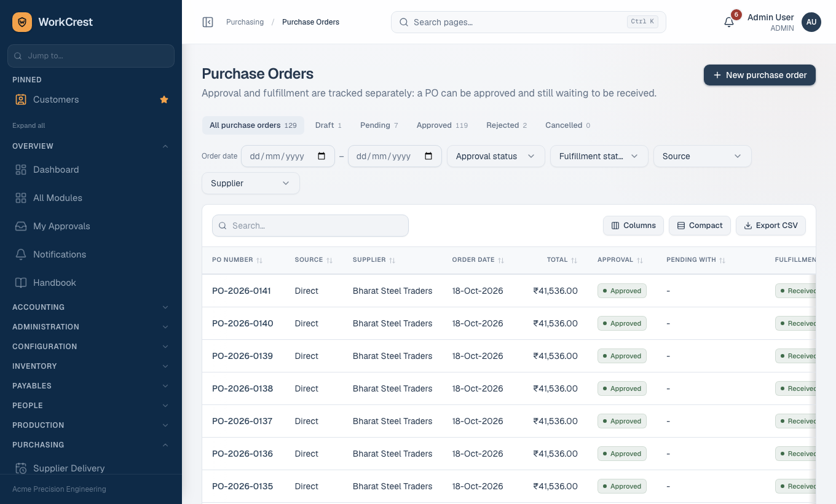Open the notifications bell icon
Image resolution: width=836 pixels, height=504 pixels.
click(x=729, y=22)
